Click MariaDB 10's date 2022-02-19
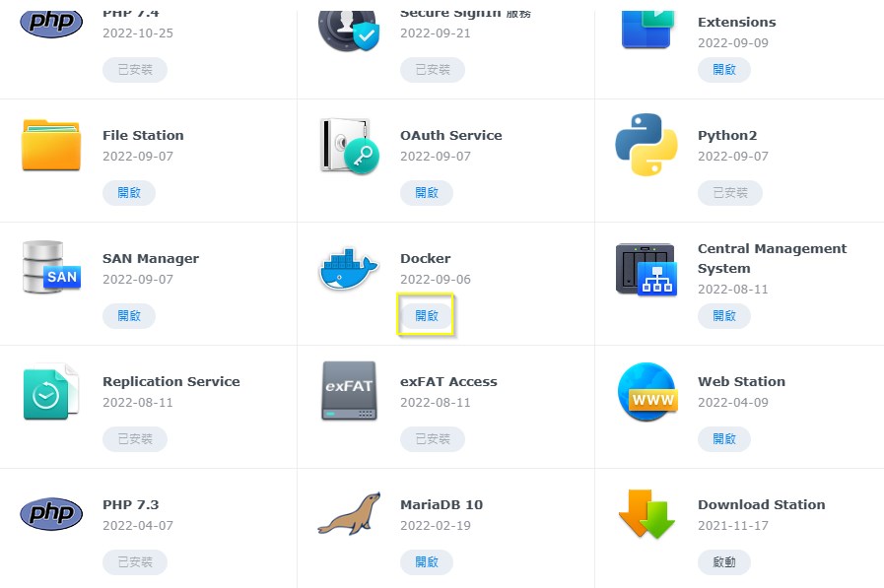 (436, 526)
